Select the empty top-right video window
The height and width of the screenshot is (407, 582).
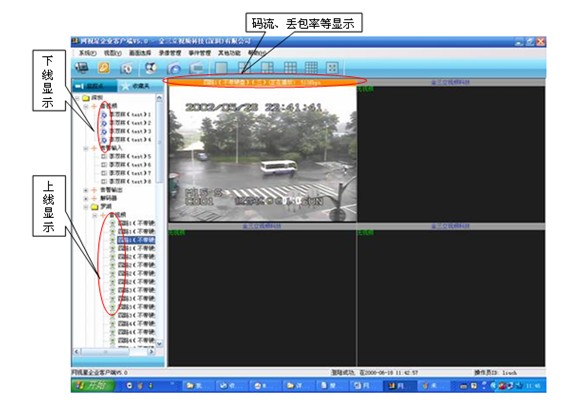pyautogui.click(x=451, y=154)
